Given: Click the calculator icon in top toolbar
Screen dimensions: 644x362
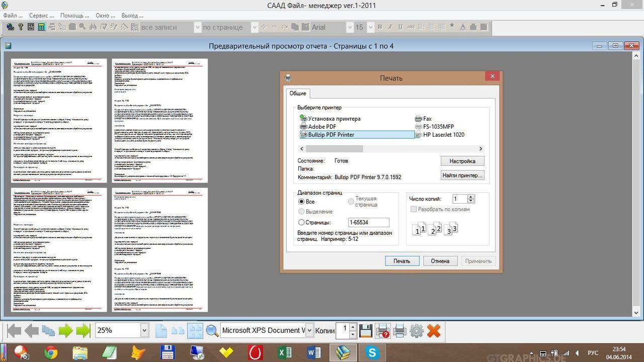Looking at the screenshot, I should point(41,27).
